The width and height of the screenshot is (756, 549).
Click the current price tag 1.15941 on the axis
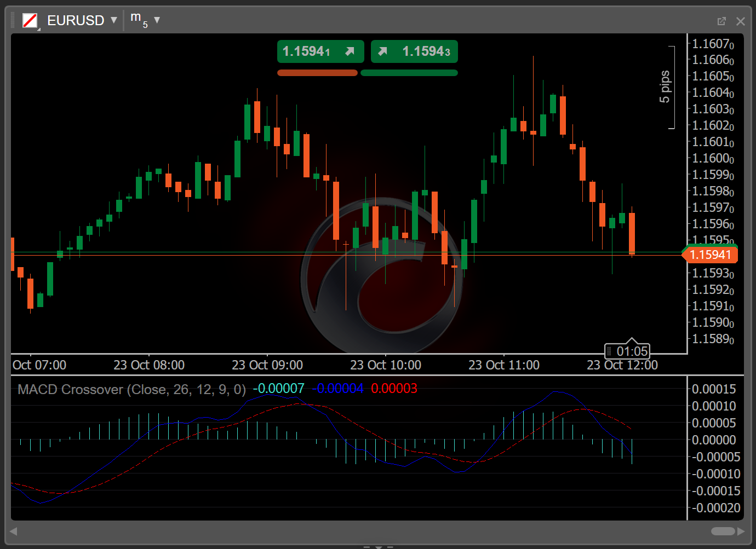(711, 254)
